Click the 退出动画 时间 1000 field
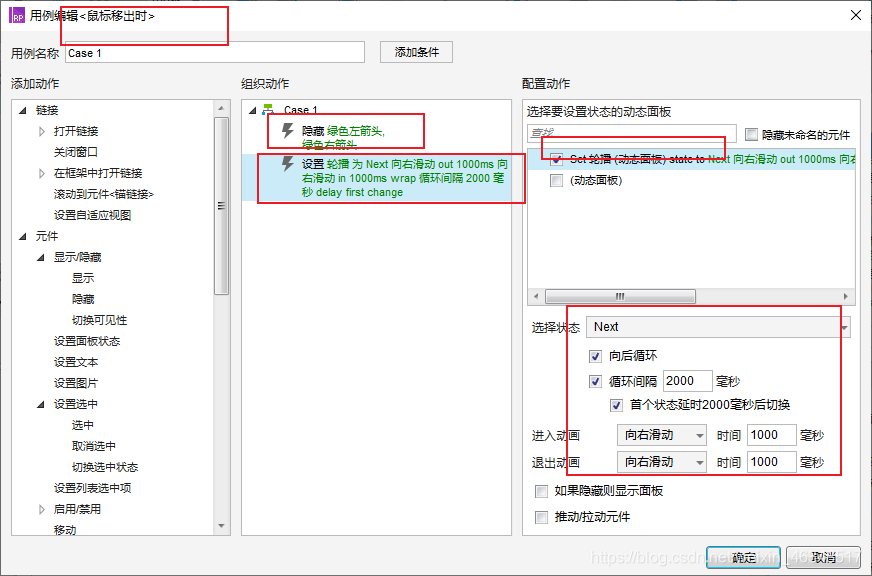The width and height of the screenshot is (872, 576). pos(771,462)
